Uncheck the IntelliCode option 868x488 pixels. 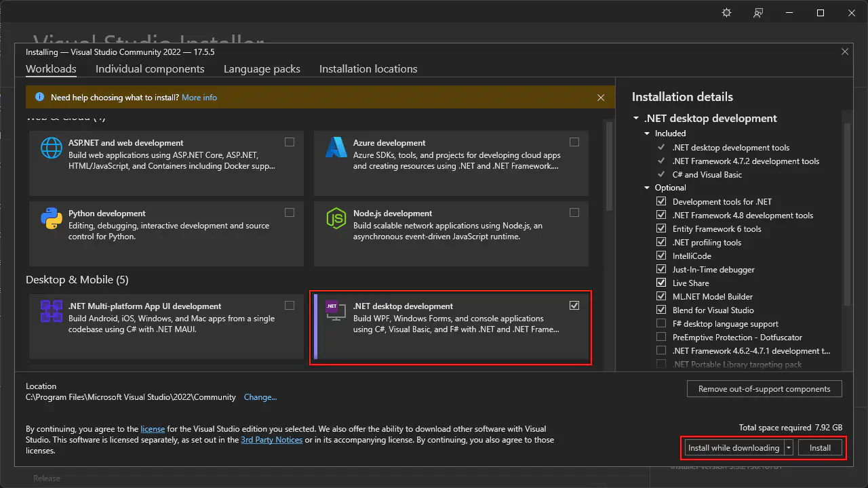pos(661,256)
